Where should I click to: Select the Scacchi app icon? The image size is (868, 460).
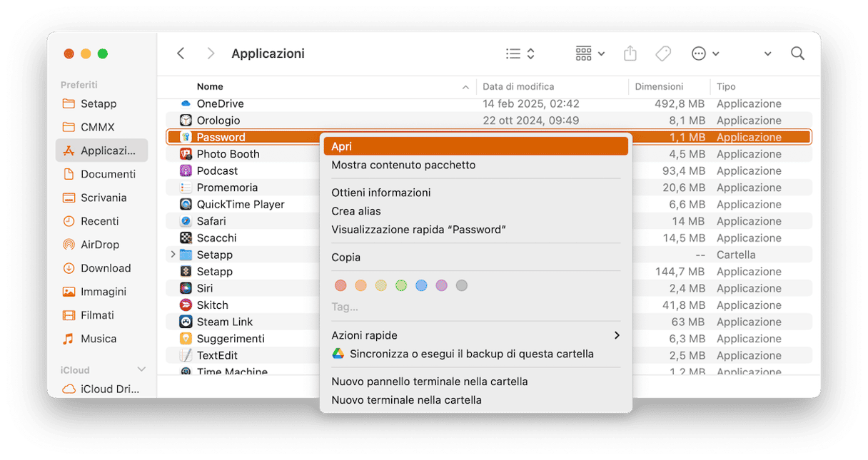click(x=186, y=237)
